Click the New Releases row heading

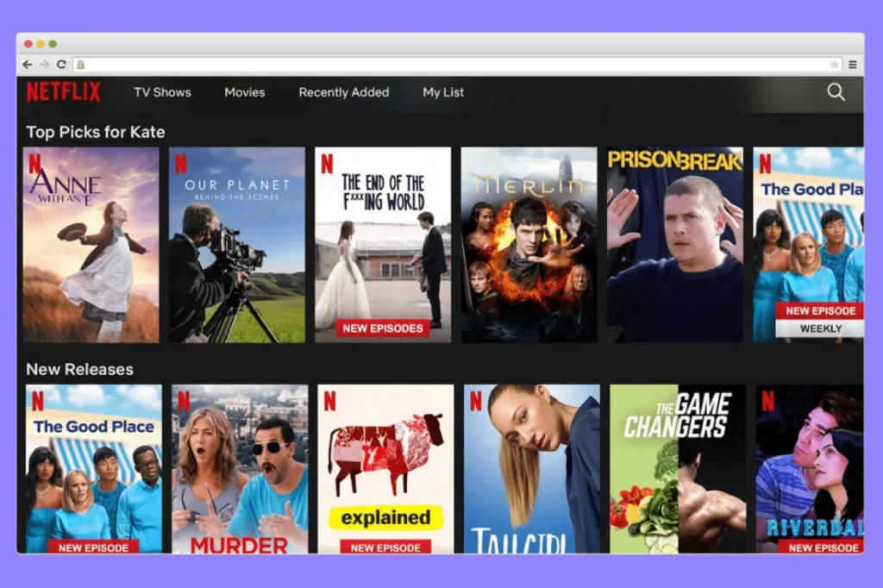tap(80, 369)
